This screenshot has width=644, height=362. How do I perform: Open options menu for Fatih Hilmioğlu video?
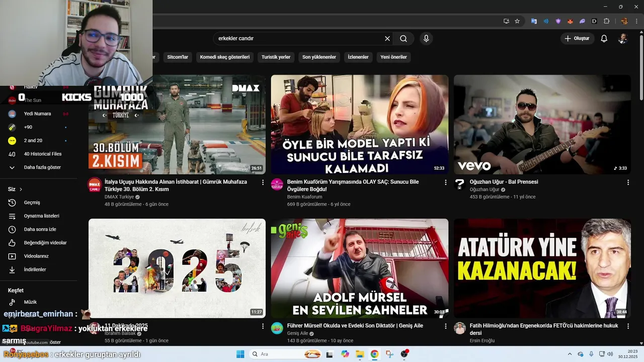point(628,326)
